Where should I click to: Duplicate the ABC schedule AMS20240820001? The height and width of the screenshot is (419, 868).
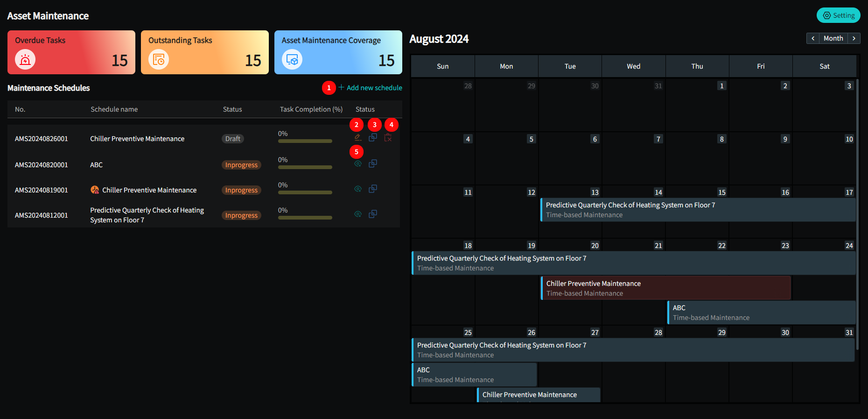(373, 163)
